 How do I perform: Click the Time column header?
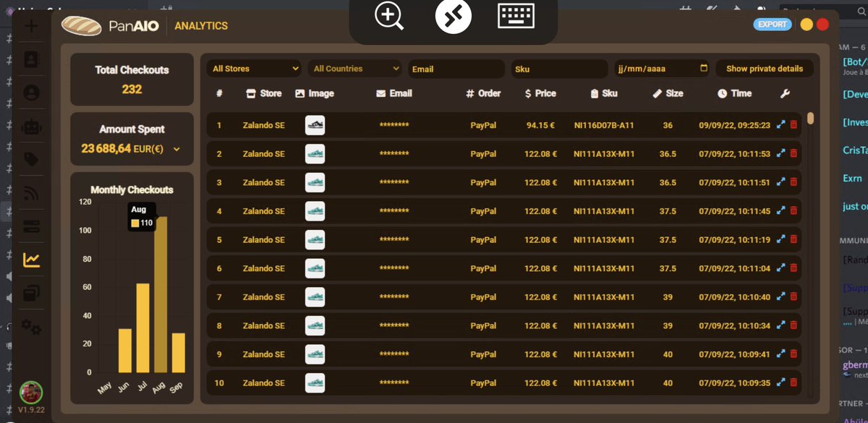(x=734, y=93)
